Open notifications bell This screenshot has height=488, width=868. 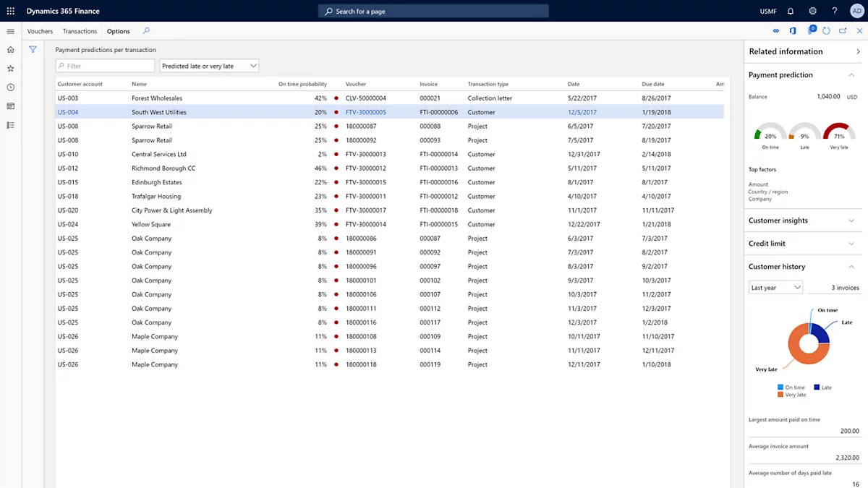tap(791, 11)
